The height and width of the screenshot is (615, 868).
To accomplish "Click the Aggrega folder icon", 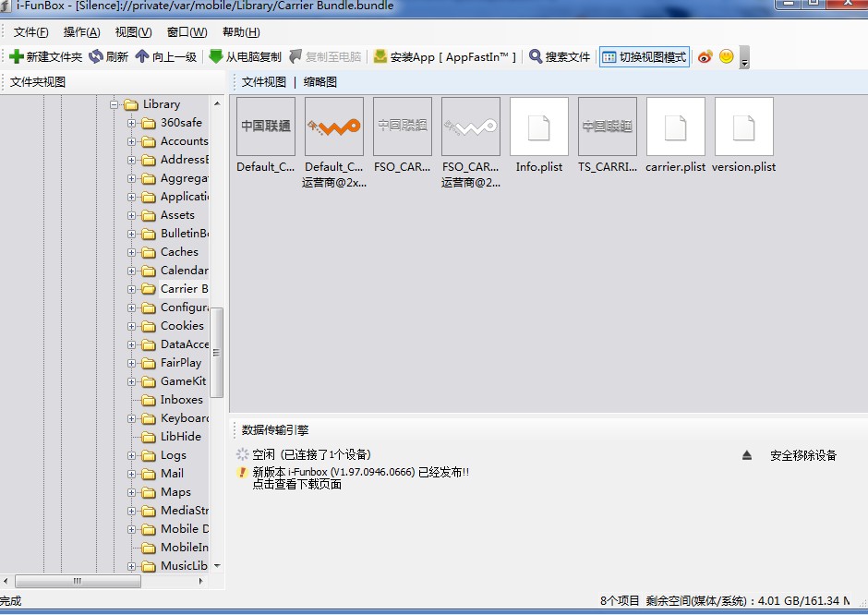I will (149, 178).
